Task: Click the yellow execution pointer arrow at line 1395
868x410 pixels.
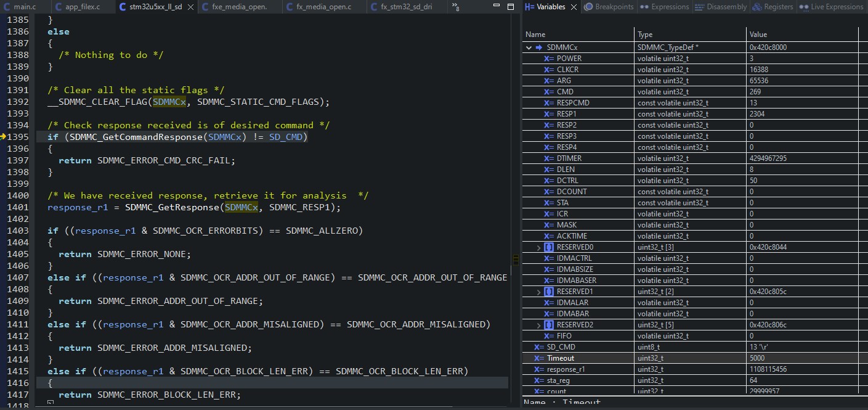Action: click(5, 137)
